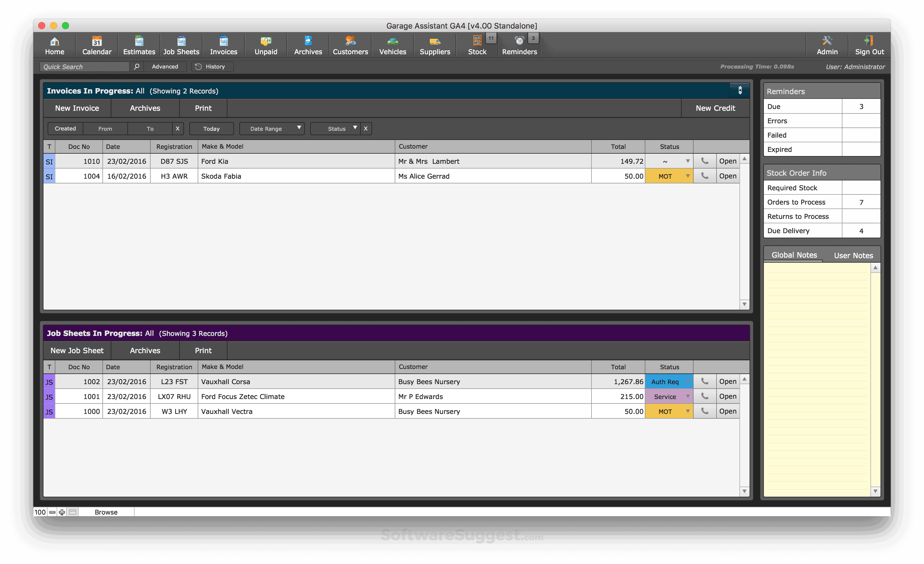Switch to the User Notes tab
The width and height of the screenshot is (924, 564).
coord(853,255)
